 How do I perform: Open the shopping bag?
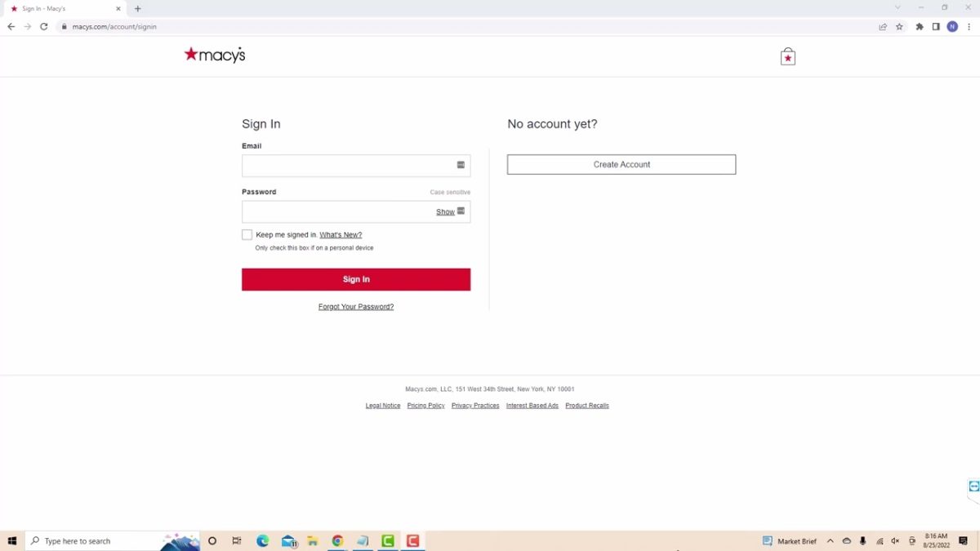point(786,56)
